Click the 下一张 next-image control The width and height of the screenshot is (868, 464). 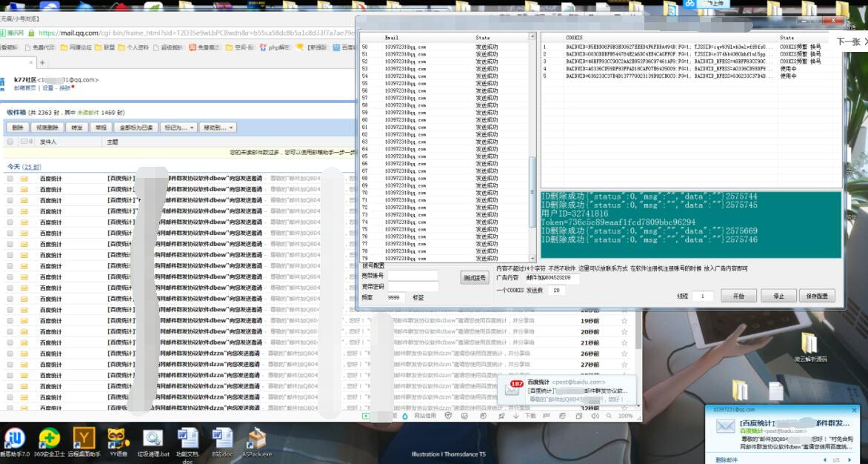coord(849,42)
